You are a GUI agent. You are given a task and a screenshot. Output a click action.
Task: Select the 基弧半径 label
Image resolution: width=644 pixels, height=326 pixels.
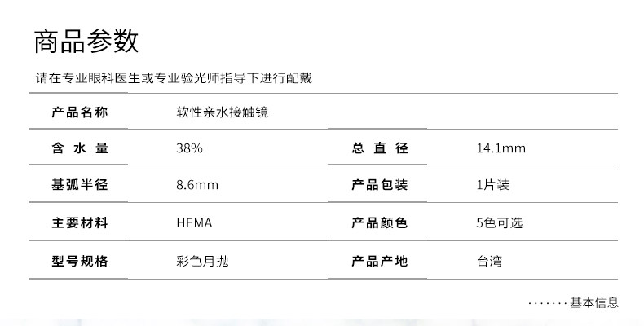(79, 185)
